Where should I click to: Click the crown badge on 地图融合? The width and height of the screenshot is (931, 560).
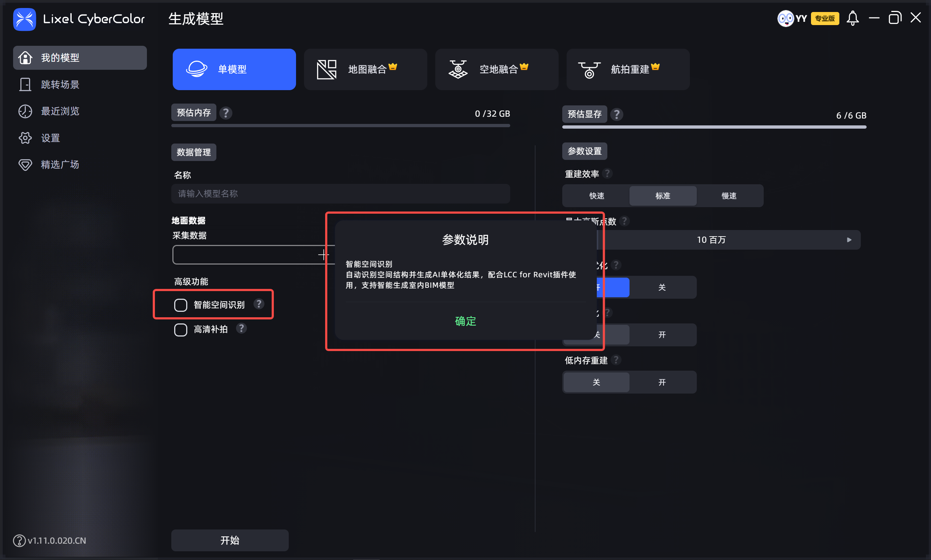click(393, 67)
